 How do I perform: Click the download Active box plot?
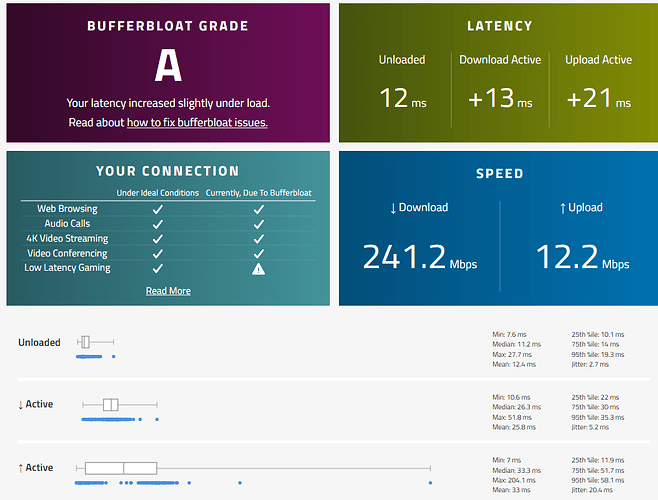point(120,405)
